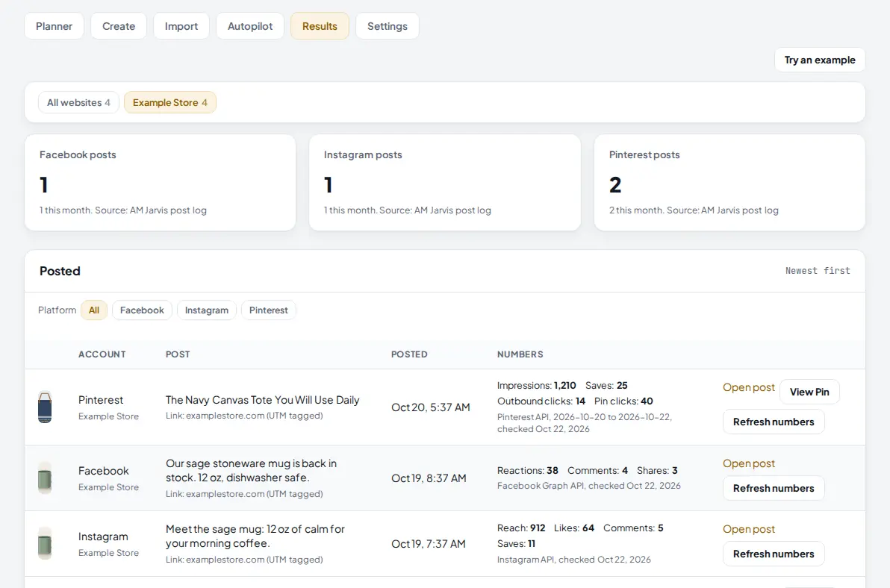Image resolution: width=890 pixels, height=588 pixels.
Task: Click the View Pin button
Action: tap(809, 392)
